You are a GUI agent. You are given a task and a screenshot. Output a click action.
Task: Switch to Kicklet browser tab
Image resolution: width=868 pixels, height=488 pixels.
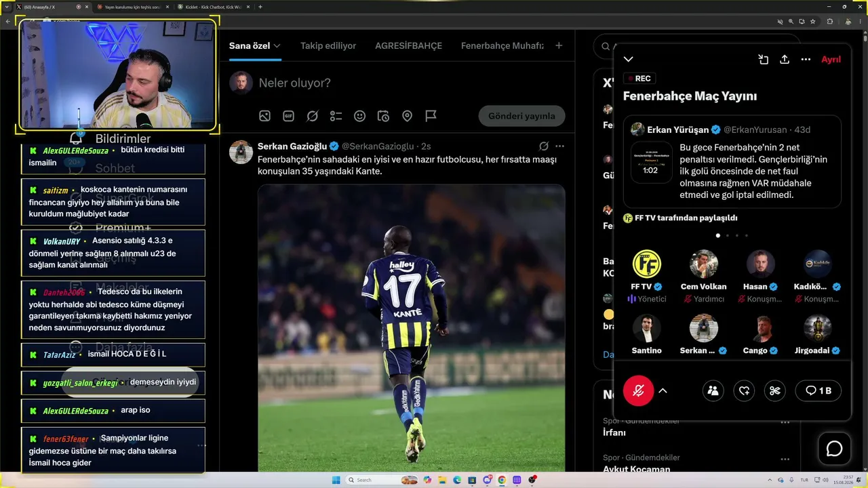pyautogui.click(x=213, y=7)
